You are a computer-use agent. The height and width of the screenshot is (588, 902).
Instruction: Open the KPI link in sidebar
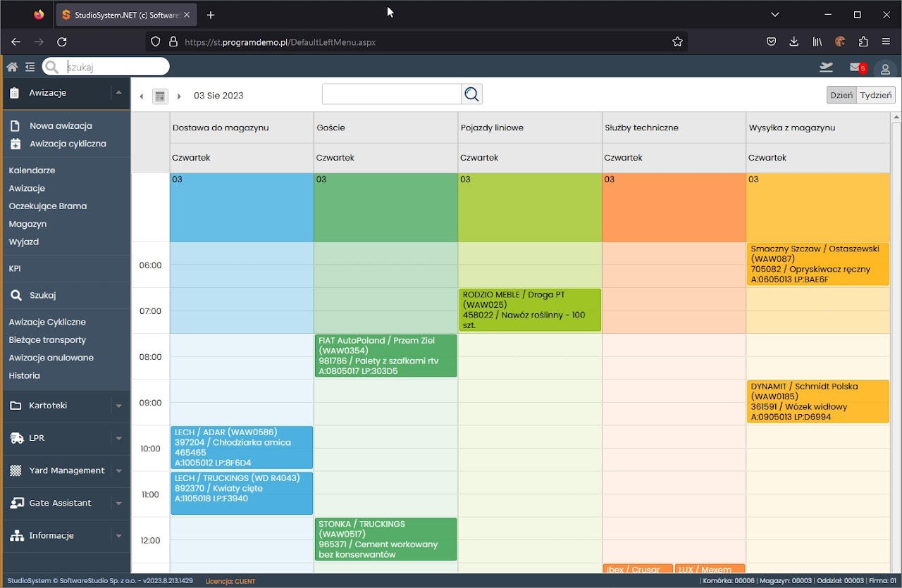[15, 268]
